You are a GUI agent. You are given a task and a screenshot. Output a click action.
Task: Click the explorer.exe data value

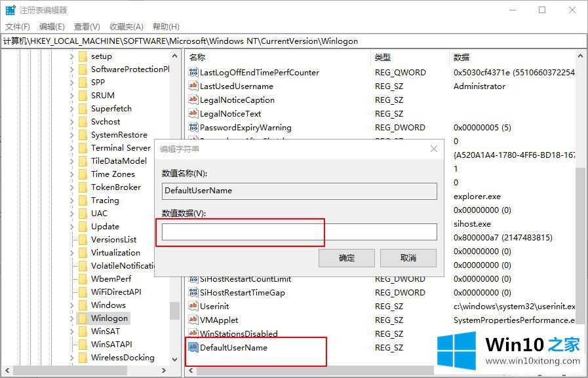coord(477,197)
